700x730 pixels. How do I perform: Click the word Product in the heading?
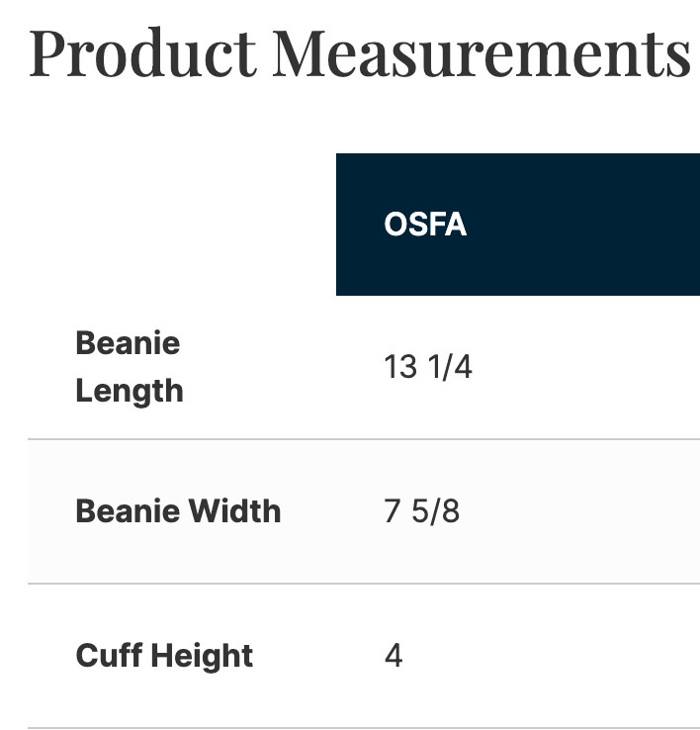[x=142, y=52]
